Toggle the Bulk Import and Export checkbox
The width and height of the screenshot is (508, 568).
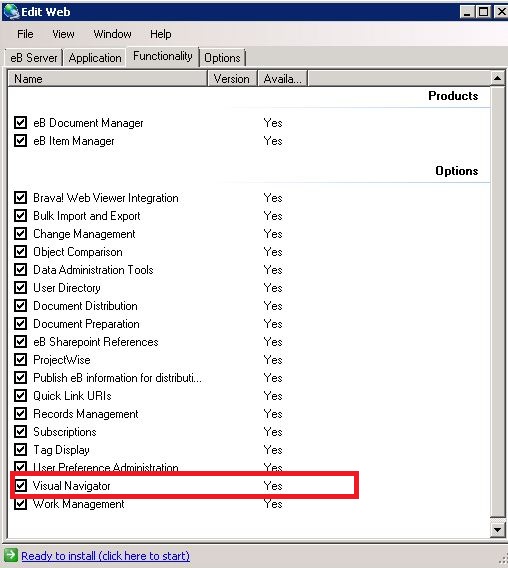21,216
